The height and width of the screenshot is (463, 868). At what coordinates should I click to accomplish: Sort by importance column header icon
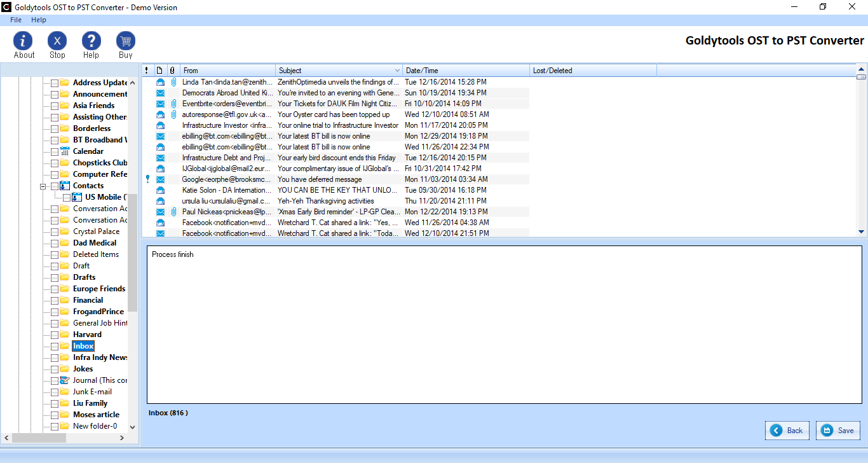coord(147,71)
